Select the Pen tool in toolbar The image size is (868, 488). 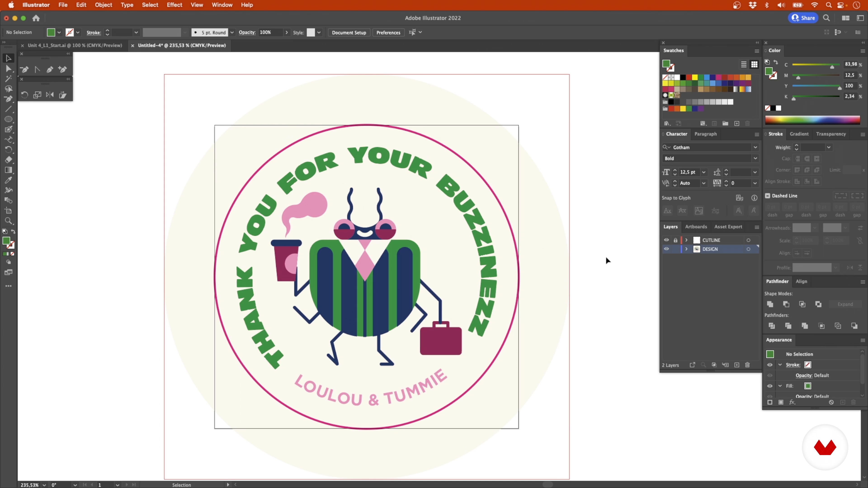(8, 99)
